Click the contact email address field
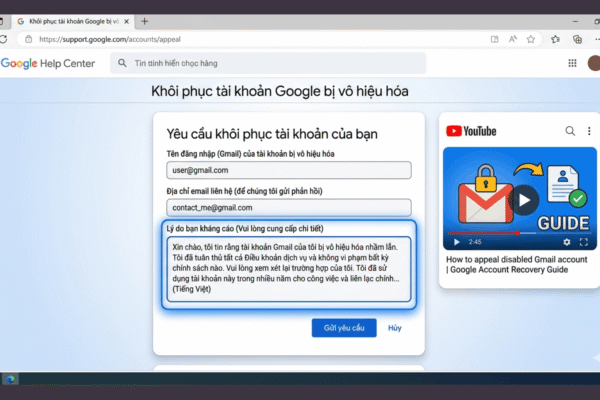600x400 pixels. pos(289,207)
